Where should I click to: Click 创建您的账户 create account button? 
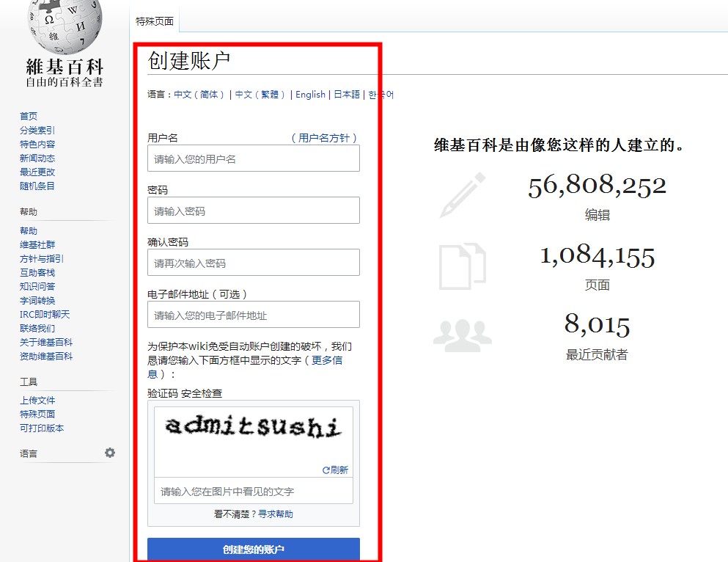tap(254, 550)
